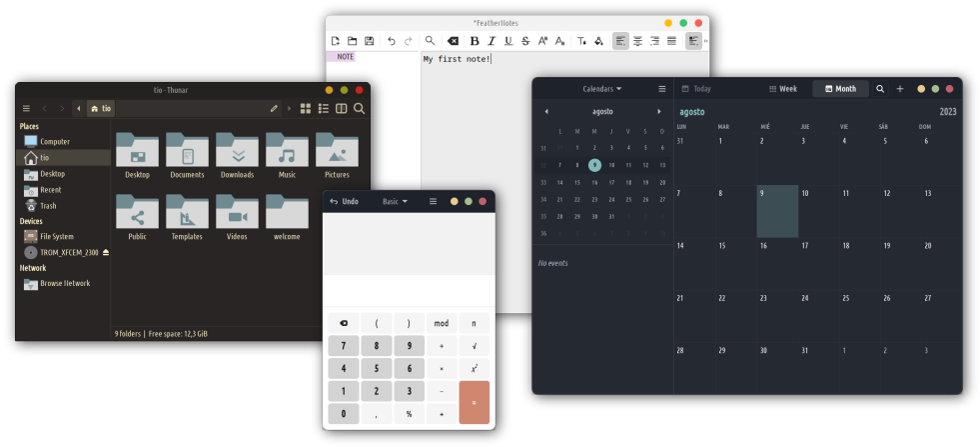Open the Basic mode dropdown in calculator
Screen dimensions: 980x447
click(395, 201)
